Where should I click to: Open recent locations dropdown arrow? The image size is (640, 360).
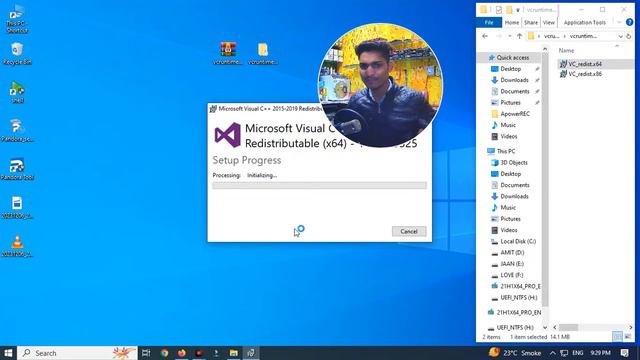[509, 36]
